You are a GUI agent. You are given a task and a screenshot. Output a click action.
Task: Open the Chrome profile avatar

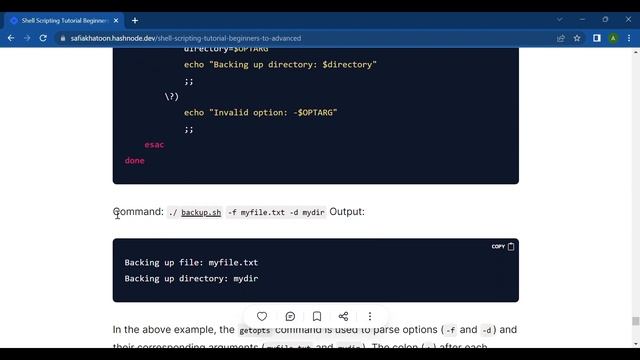(613, 38)
